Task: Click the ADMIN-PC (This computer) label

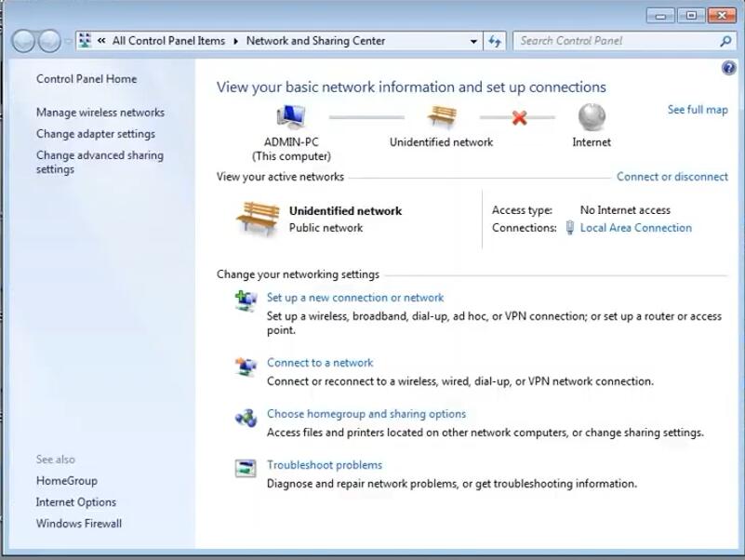Action: click(291, 149)
